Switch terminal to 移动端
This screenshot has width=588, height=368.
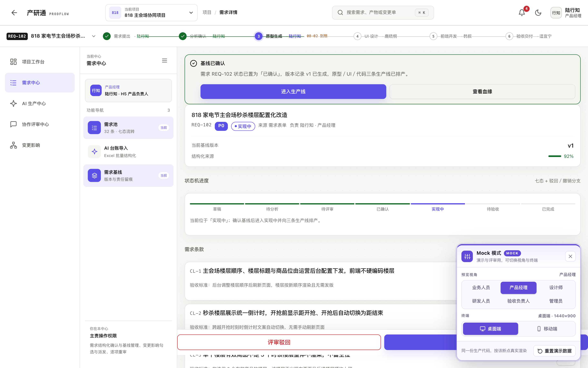pyautogui.click(x=547, y=329)
